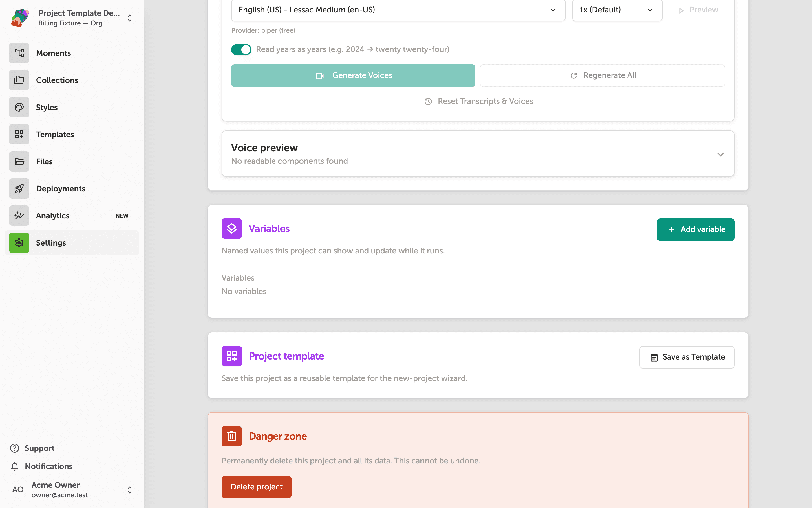The height and width of the screenshot is (508, 812).
Task: Click the app logo in sidebar header
Action: [20, 18]
